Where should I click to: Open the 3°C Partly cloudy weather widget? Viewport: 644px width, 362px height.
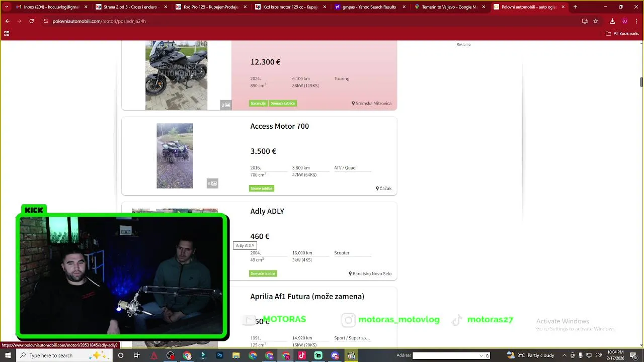[x=530, y=355]
